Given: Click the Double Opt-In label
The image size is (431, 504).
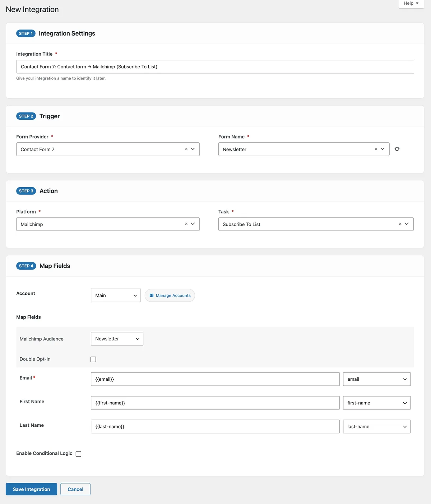Looking at the screenshot, I should [35, 359].
